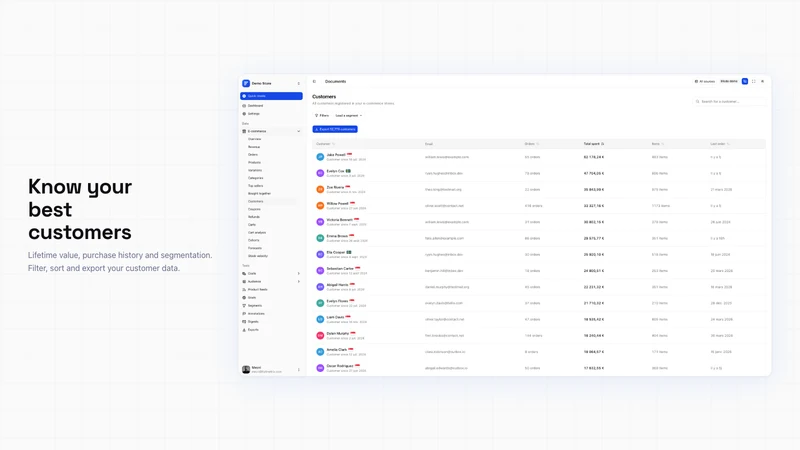The width and height of the screenshot is (800, 450).
Task: Open the Refunds page in the sidebar
Action: click(254, 217)
